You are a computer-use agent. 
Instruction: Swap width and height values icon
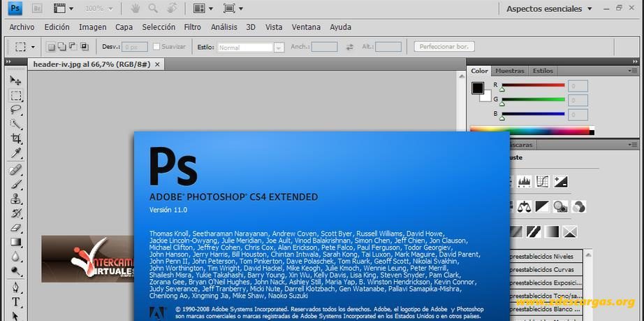349,47
